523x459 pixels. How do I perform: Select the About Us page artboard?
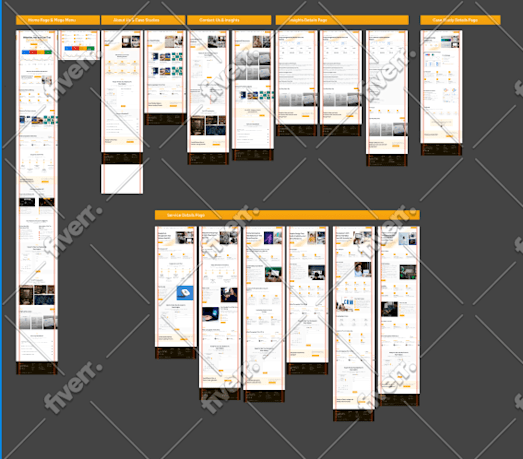(122, 97)
